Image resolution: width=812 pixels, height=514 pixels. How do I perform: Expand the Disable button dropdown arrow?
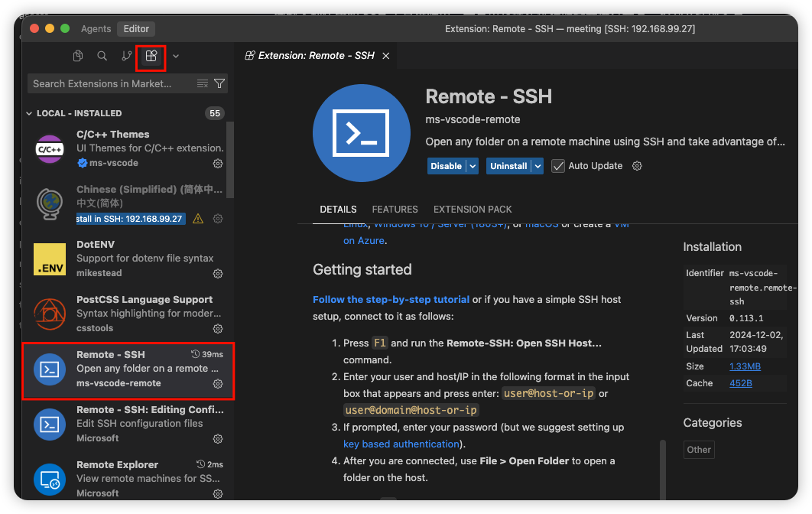473,166
